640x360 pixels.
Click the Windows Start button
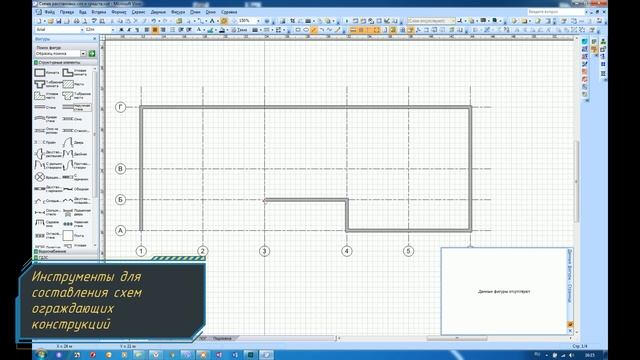[41, 355]
